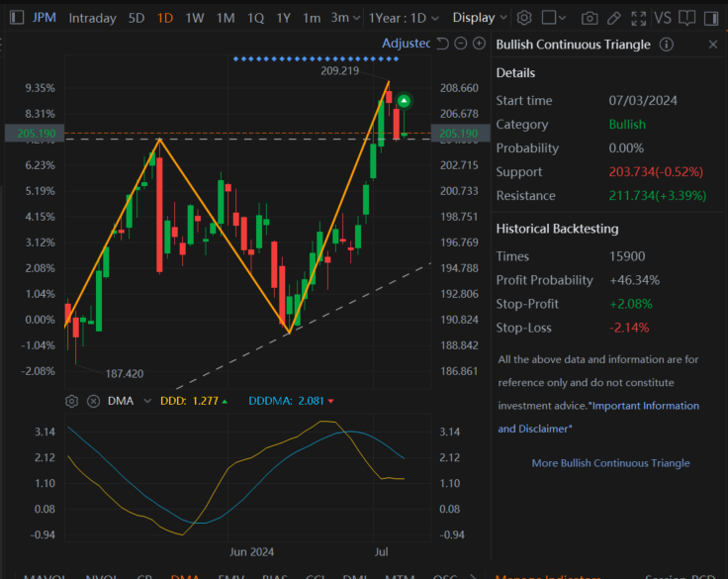The image size is (728, 579).
Task: Zoom in the chart with plus icon
Action: [x=479, y=44]
